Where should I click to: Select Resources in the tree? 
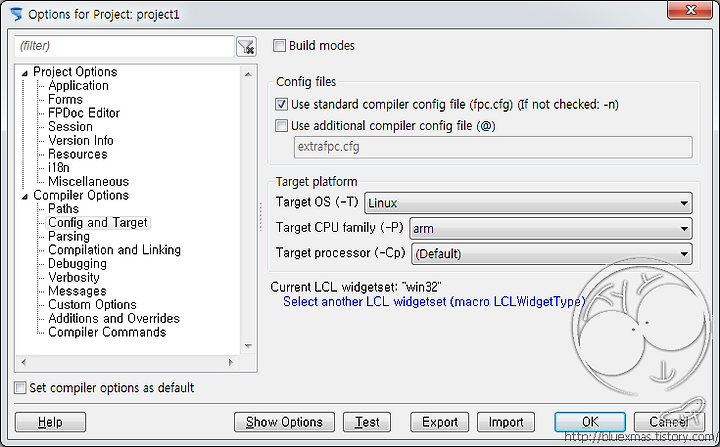pos(78,154)
